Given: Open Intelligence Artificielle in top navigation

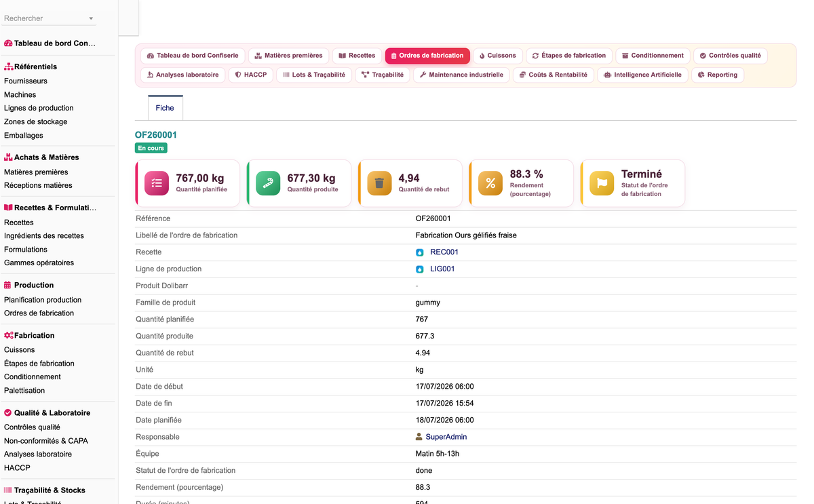Looking at the screenshot, I should point(643,75).
